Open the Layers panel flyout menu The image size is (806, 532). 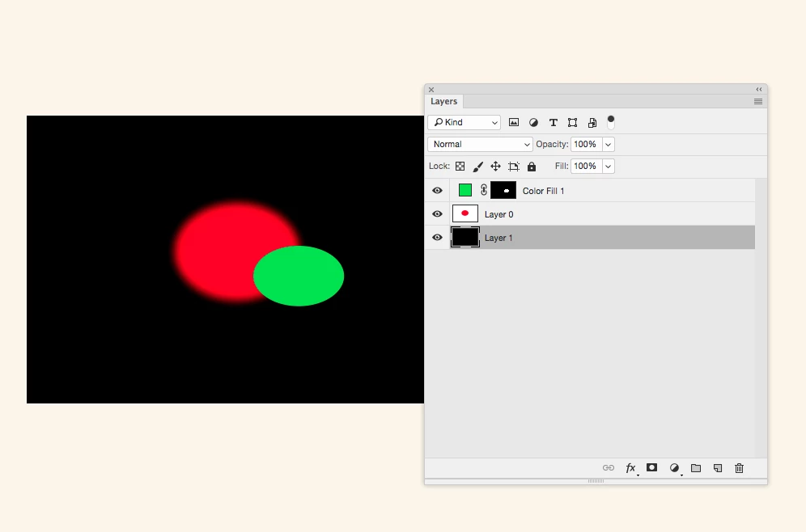[x=758, y=102]
